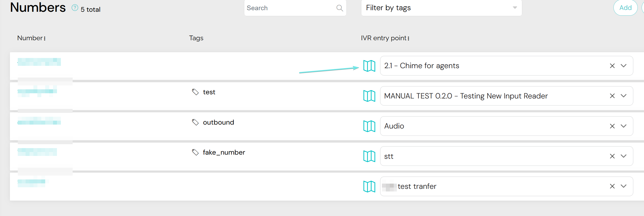Expand the test tranfer IVR dropdown

(x=624, y=186)
